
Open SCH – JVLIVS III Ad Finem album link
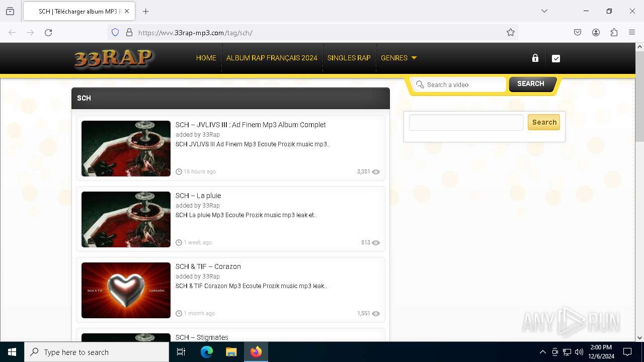coord(251,125)
